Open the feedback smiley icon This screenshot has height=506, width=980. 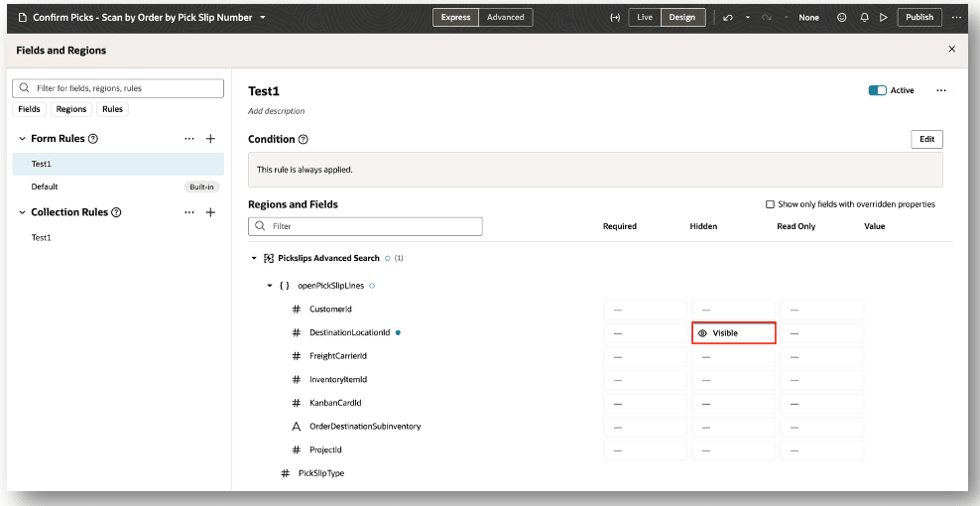click(843, 17)
